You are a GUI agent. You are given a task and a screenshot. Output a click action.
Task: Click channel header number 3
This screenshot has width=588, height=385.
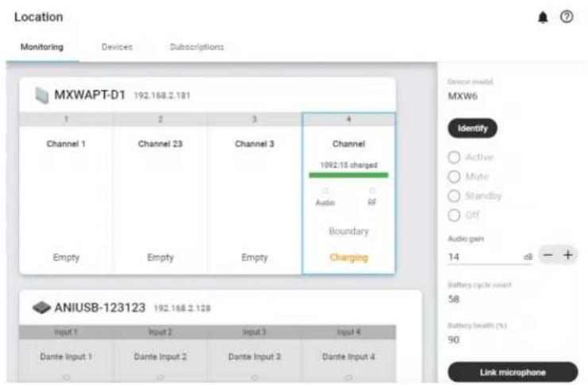[254, 120]
